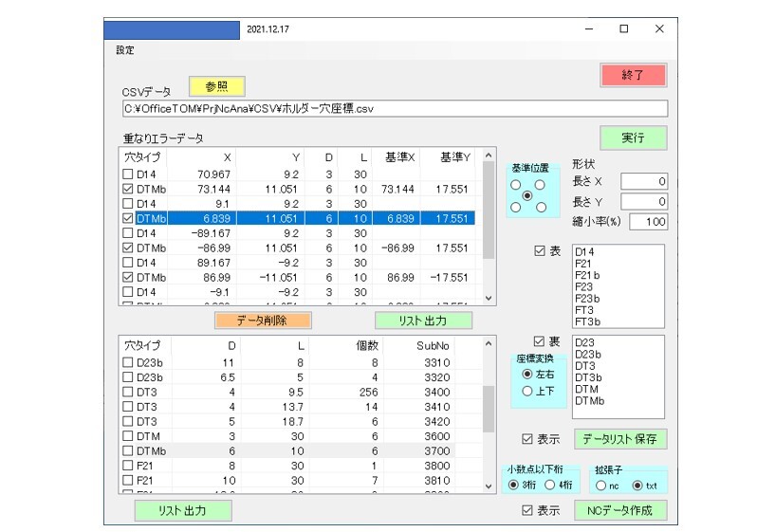
Task: Run processing with the green 実行 button
Action: [633, 138]
